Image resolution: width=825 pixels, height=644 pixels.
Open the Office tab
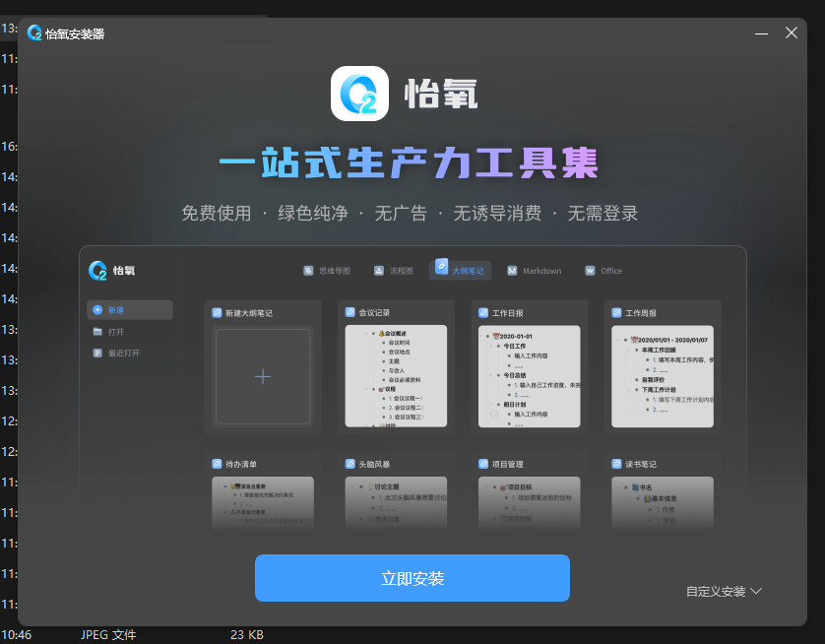[x=603, y=271]
